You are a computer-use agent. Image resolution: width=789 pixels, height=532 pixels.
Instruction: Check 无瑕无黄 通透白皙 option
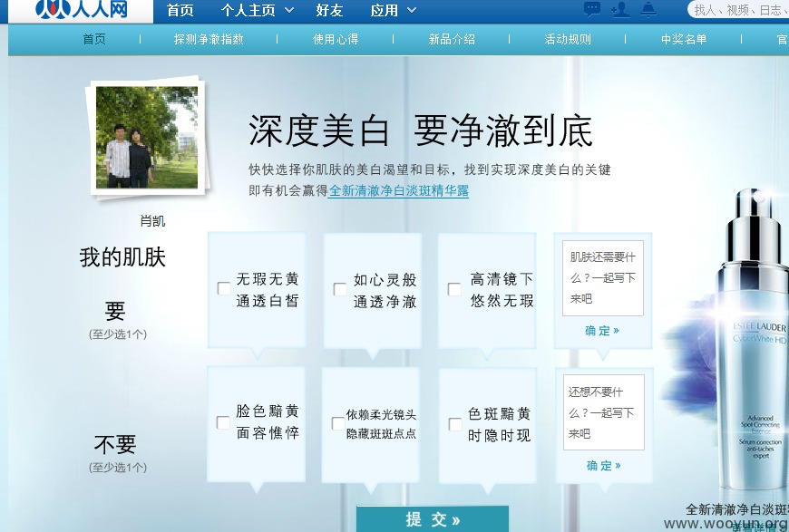[224, 288]
